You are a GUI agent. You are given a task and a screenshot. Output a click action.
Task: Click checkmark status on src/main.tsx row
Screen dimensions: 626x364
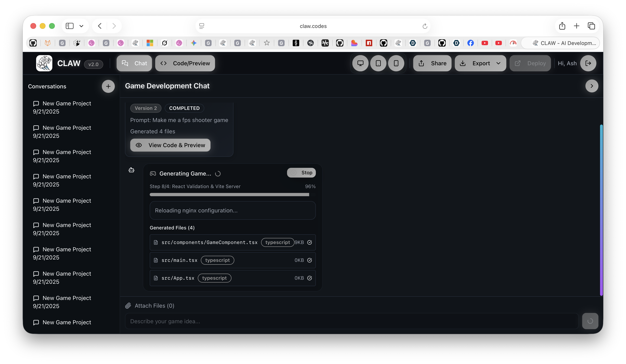point(310,260)
